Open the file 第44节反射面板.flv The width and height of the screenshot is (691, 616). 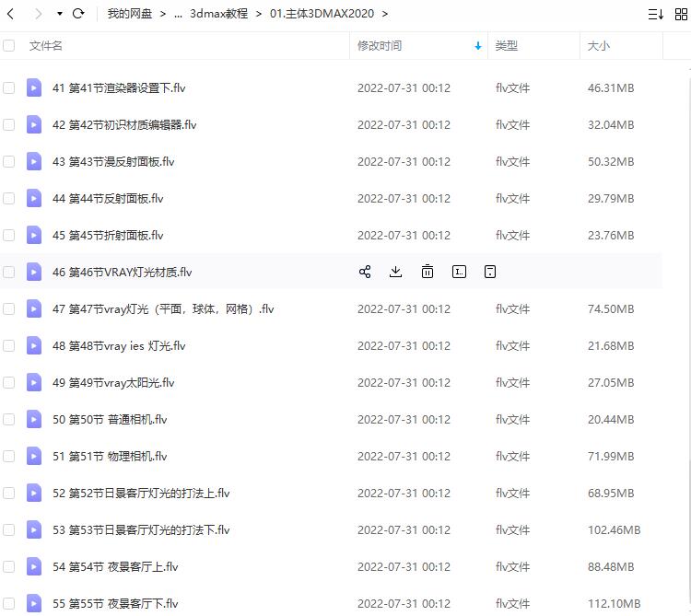pos(107,198)
